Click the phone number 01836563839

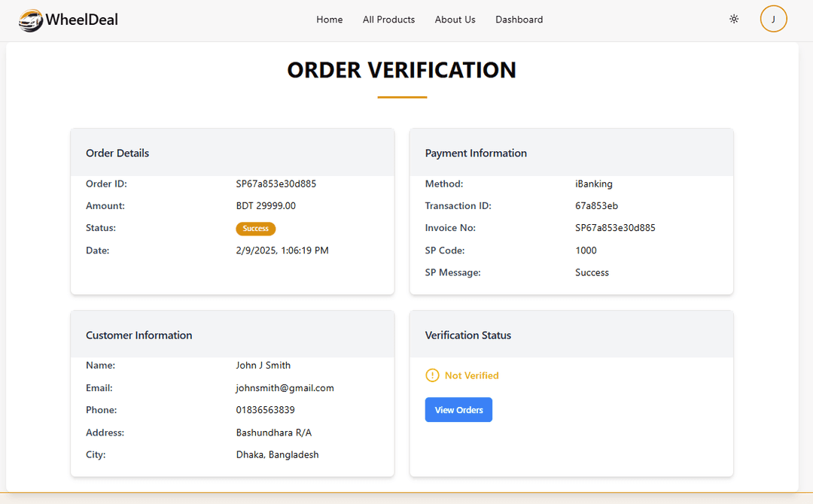pos(265,410)
